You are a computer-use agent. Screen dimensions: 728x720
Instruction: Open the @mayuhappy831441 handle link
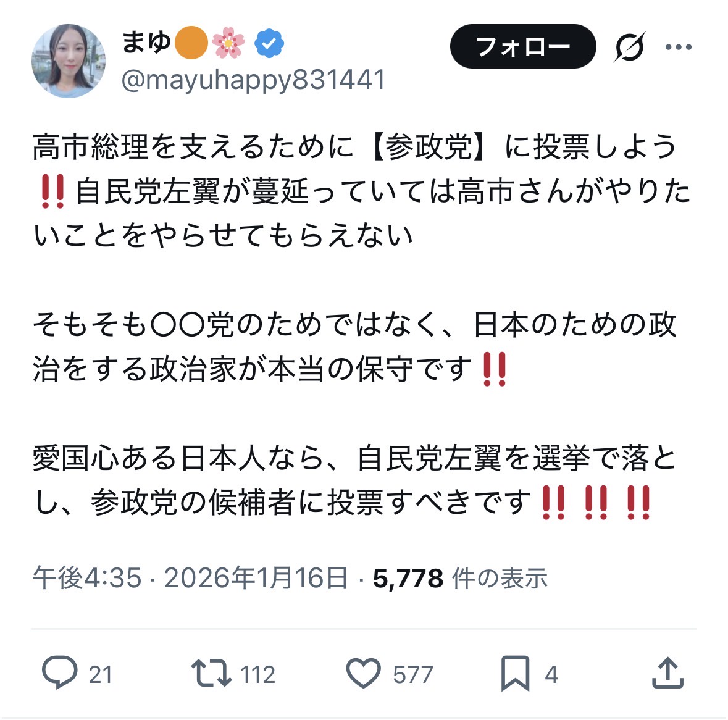253,80
